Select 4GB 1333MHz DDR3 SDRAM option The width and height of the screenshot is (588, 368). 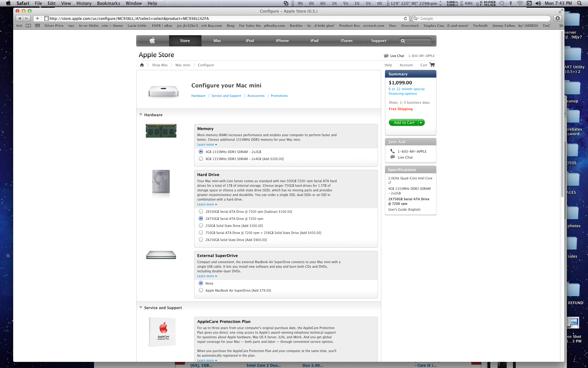pos(201,151)
